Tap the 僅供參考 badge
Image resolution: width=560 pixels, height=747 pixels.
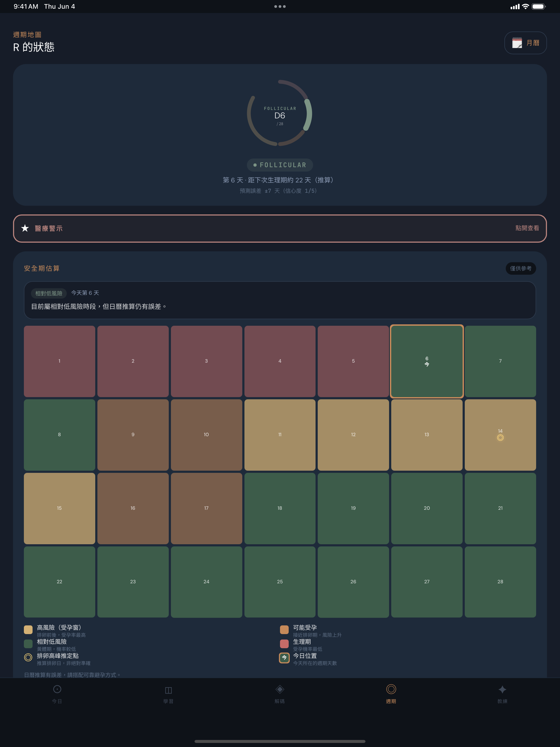point(520,268)
